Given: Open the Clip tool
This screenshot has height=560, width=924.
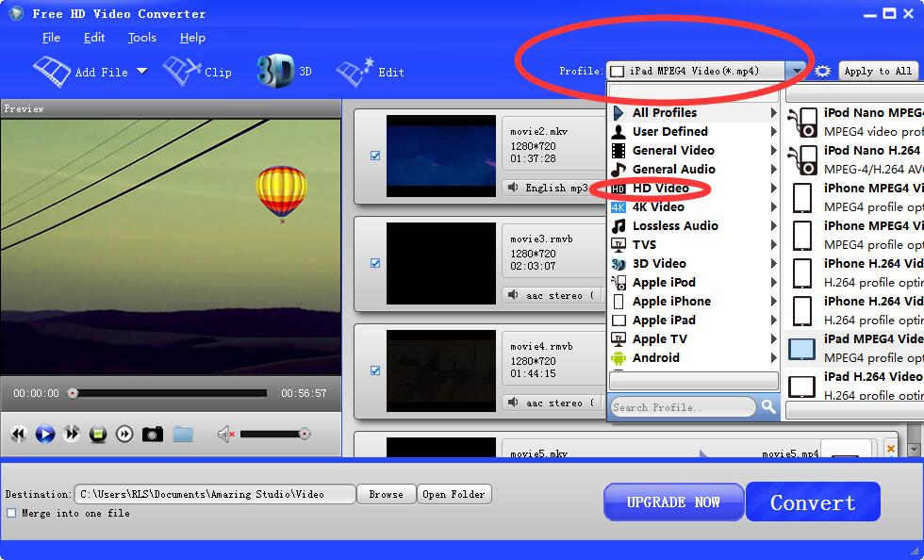Looking at the screenshot, I should click(x=197, y=72).
